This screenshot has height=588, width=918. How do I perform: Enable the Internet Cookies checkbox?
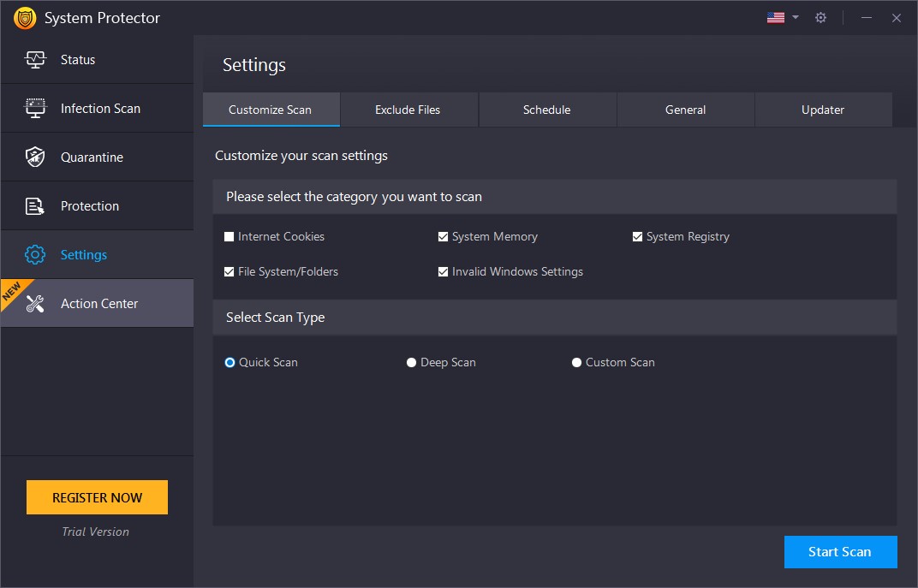click(229, 236)
